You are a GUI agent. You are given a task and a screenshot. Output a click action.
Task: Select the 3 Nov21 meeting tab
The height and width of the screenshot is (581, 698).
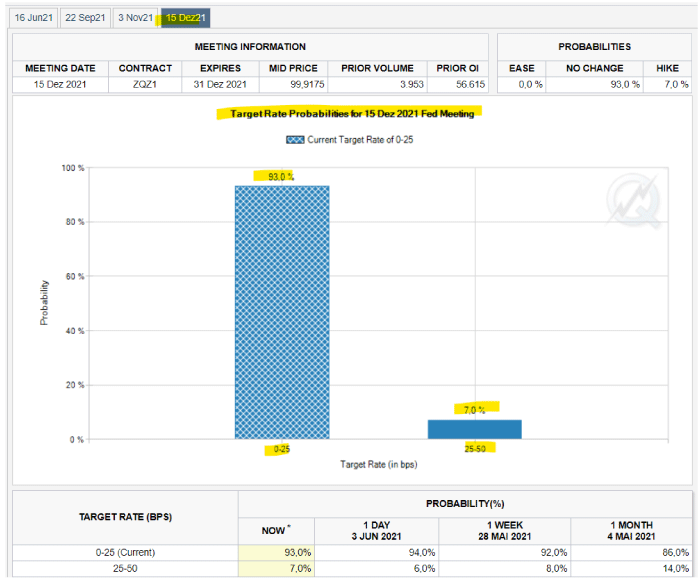tap(135, 18)
